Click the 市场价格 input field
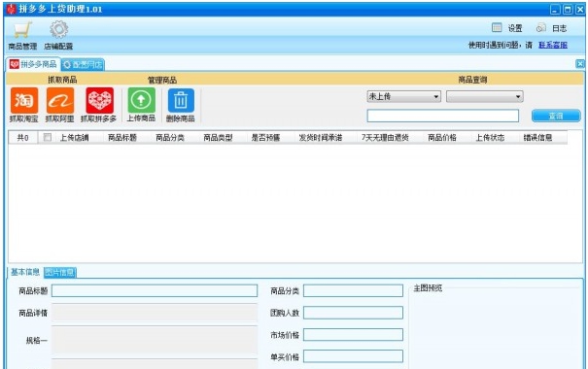The image size is (588, 369). pos(353,335)
